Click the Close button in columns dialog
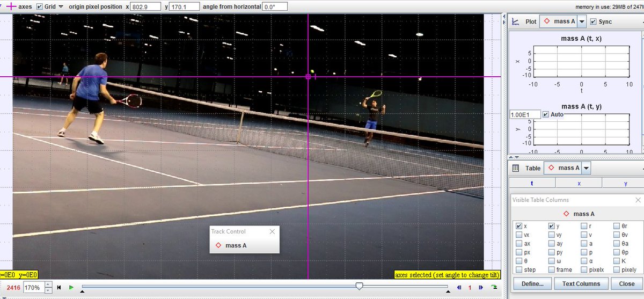The width and height of the screenshot is (644, 299). tap(626, 283)
